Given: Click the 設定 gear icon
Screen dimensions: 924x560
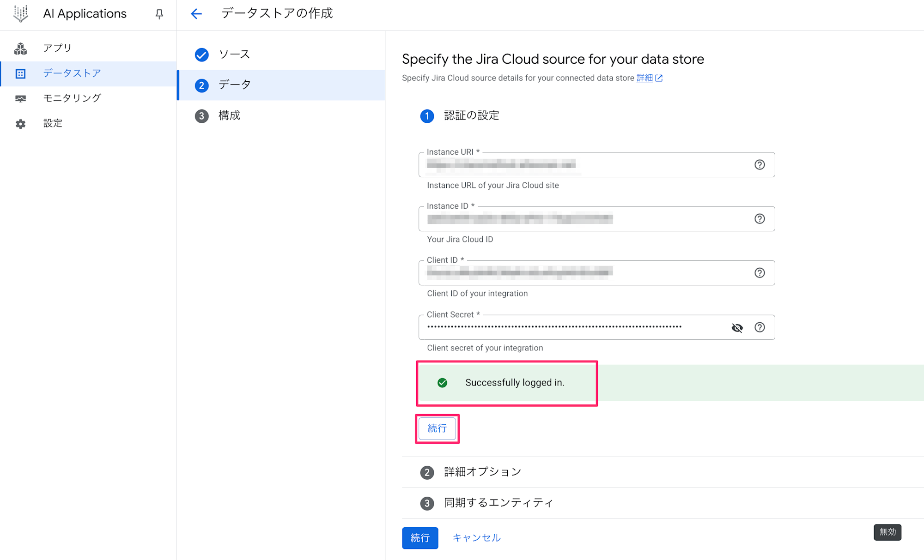Looking at the screenshot, I should (21, 124).
